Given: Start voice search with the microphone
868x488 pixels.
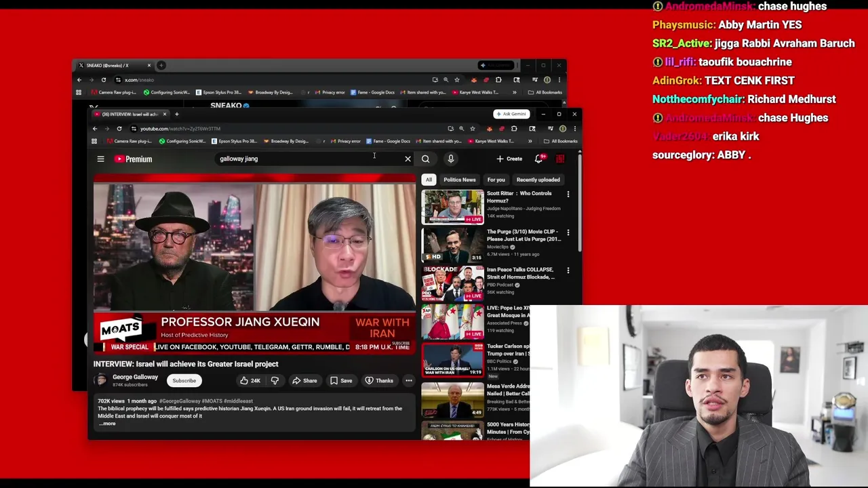Looking at the screenshot, I should [450, 159].
